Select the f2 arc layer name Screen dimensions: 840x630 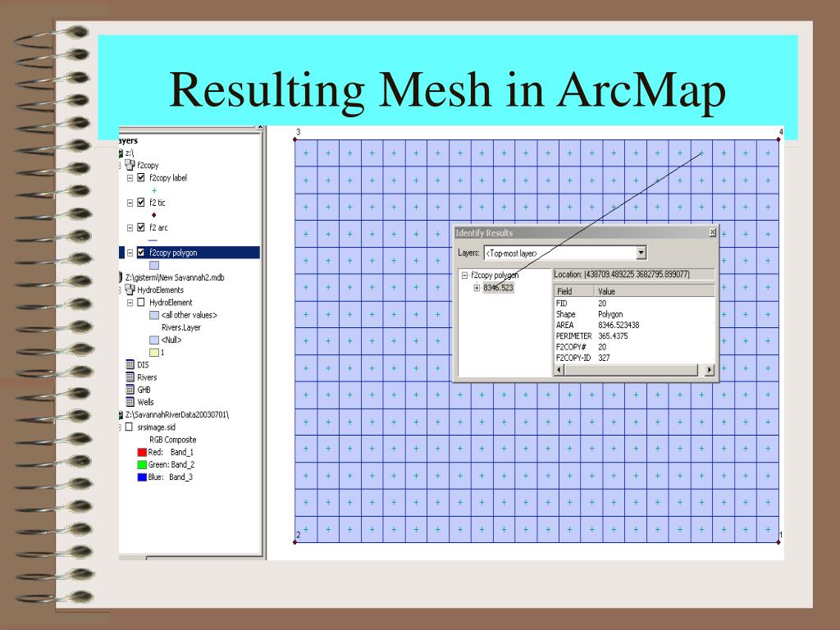158,228
